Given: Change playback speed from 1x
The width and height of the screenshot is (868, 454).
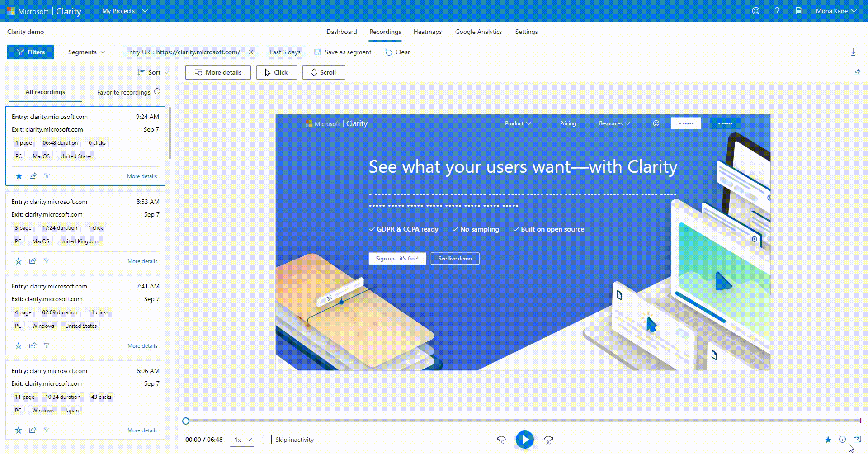Looking at the screenshot, I should (242, 439).
